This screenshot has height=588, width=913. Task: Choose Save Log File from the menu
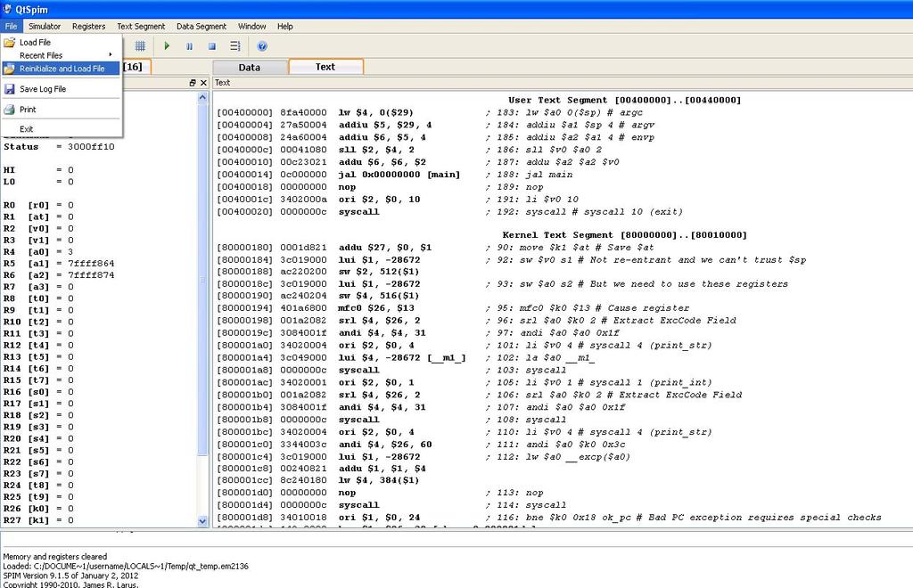pos(62,89)
